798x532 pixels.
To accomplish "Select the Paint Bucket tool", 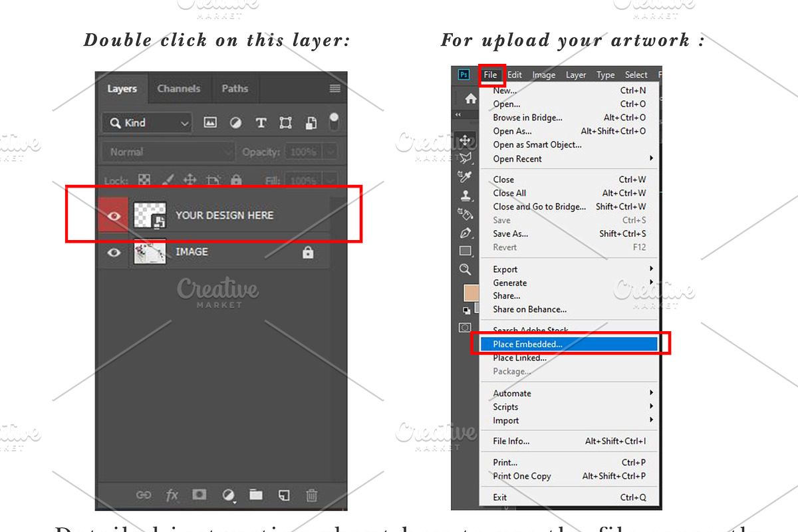I will 465,214.
